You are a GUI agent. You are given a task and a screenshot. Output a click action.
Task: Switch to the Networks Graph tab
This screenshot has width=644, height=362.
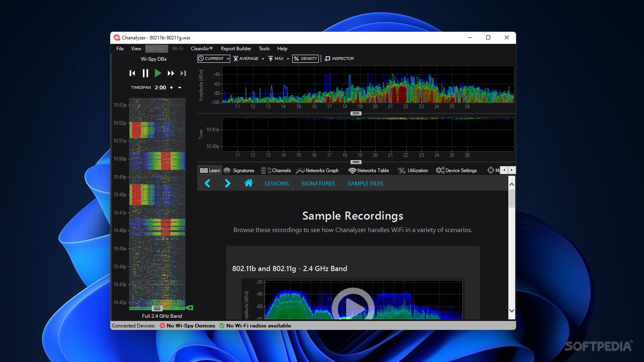click(317, 171)
